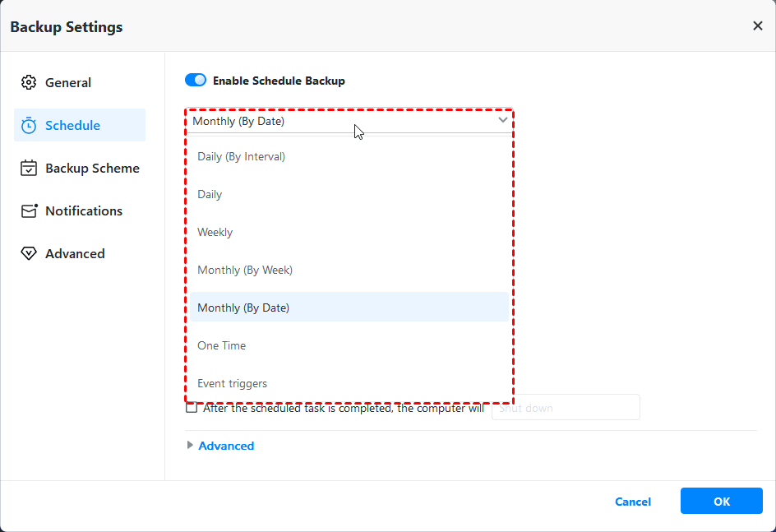The height and width of the screenshot is (532, 776).
Task: Open the blue Advanced link
Action: point(226,446)
